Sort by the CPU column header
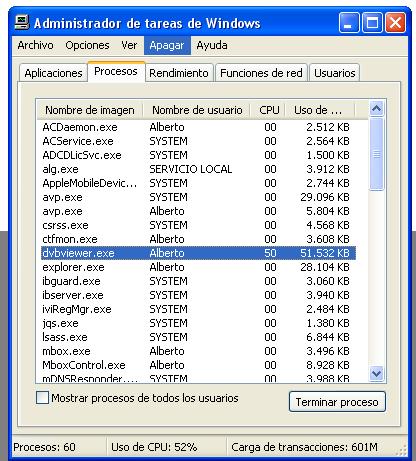Viewport: 416px width, 461px height. click(x=268, y=110)
